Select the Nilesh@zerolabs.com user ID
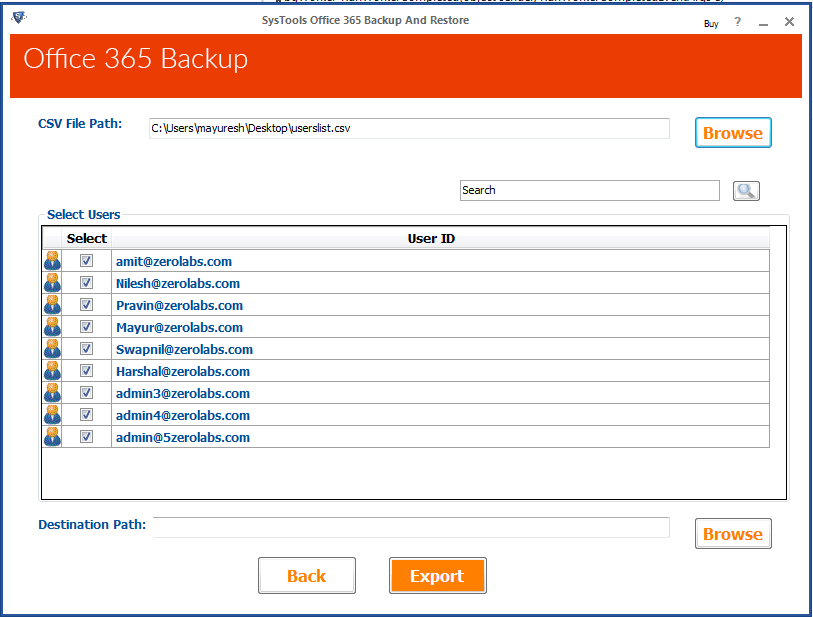The image size is (813, 617). pos(178,284)
